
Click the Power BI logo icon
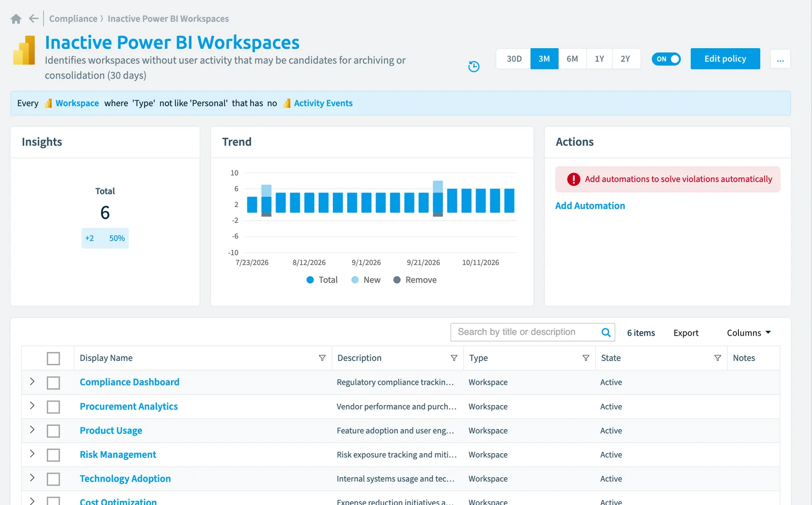24,50
